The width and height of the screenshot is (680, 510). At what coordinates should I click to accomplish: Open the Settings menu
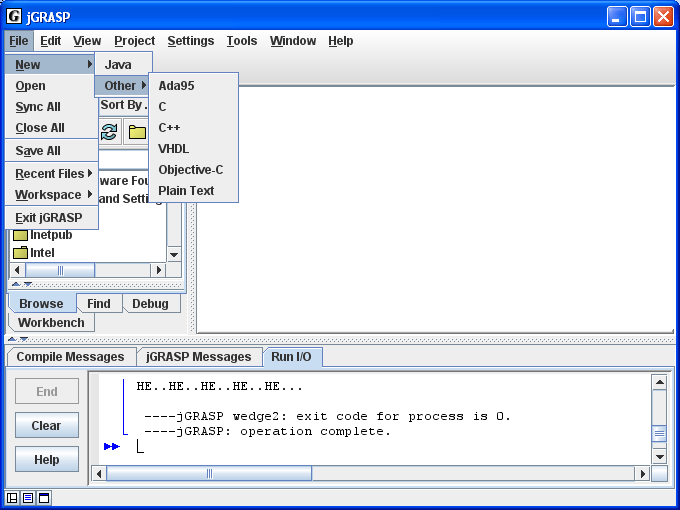(x=191, y=41)
